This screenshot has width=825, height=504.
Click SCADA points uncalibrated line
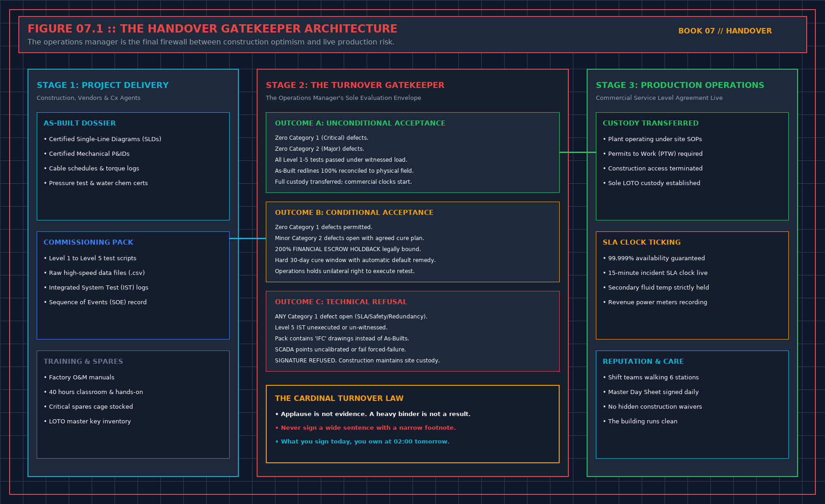click(341, 350)
